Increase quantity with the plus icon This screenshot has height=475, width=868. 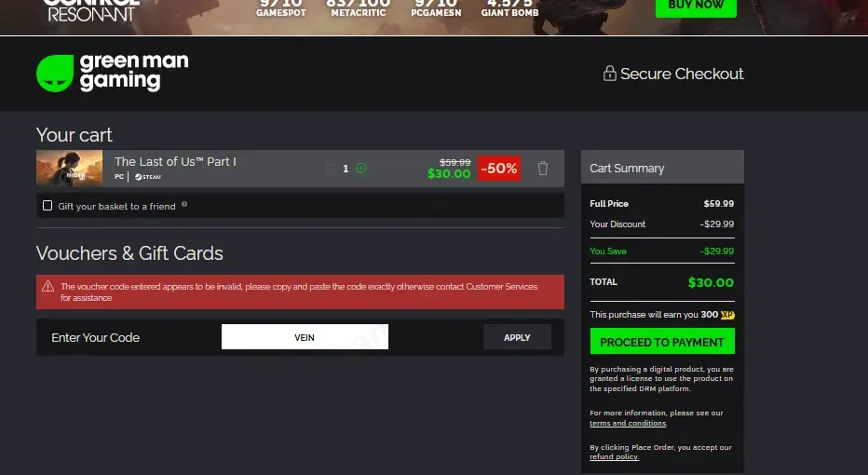pos(361,169)
